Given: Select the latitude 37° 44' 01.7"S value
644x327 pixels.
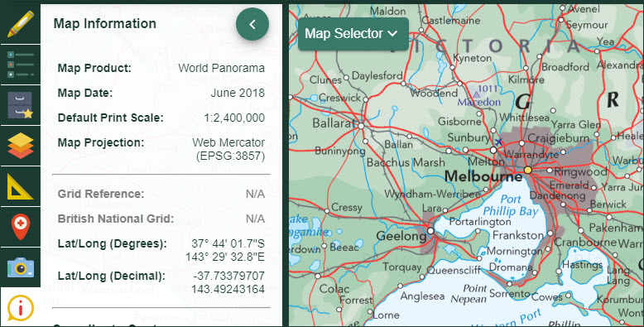Looking at the screenshot, I should [x=228, y=243].
